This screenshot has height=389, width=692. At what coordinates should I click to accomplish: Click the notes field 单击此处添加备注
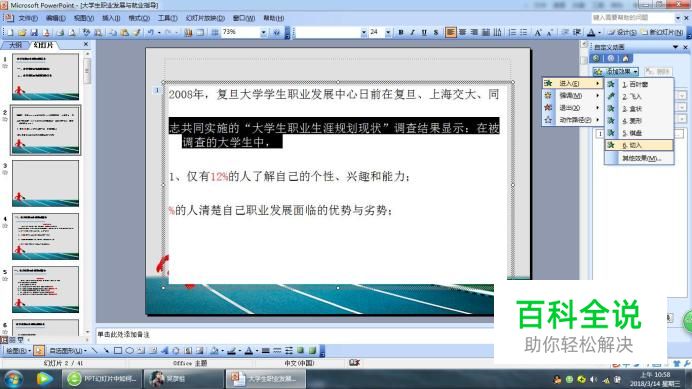(x=295, y=334)
